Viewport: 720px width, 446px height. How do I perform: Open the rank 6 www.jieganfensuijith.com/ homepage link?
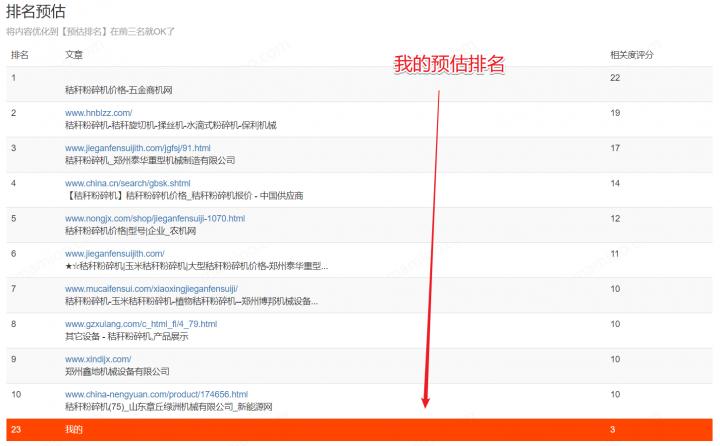(114, 254)
